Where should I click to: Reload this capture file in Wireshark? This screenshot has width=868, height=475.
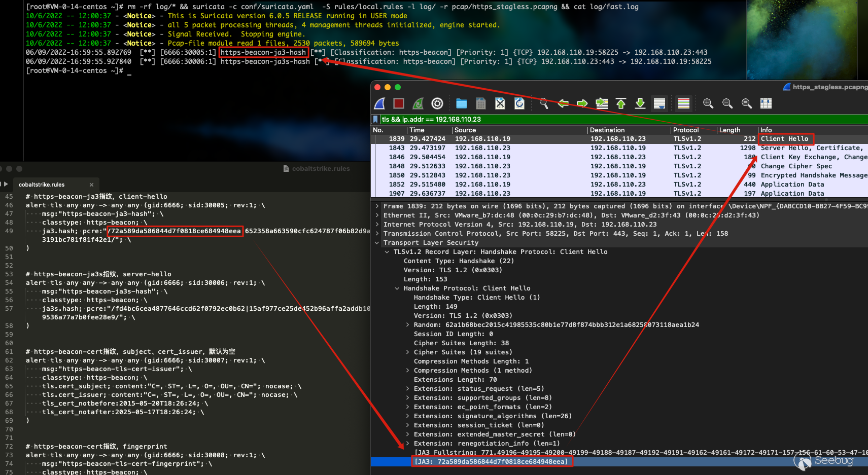coord(519,104)
